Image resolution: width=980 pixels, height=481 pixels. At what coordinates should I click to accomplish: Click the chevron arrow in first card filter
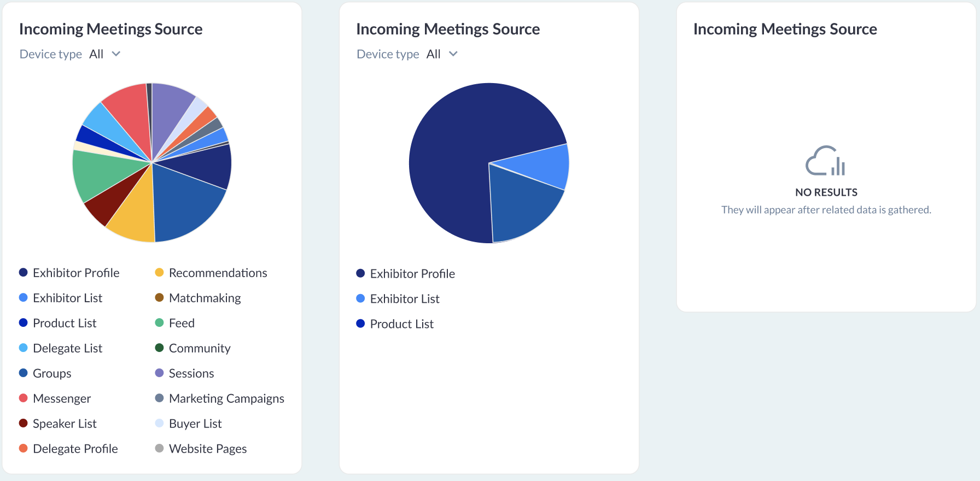click(x=116, y=54)
